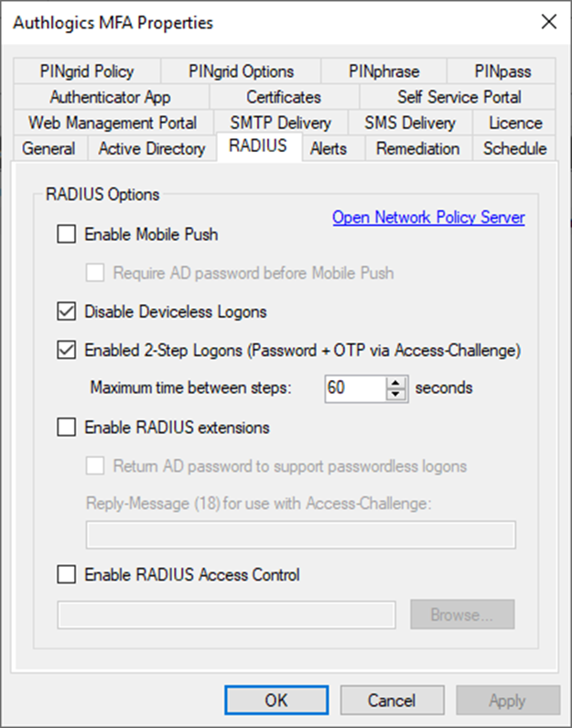View the Authenticator App tab
The height and width of the screenshot is (728, 572).
click(111, 97)
